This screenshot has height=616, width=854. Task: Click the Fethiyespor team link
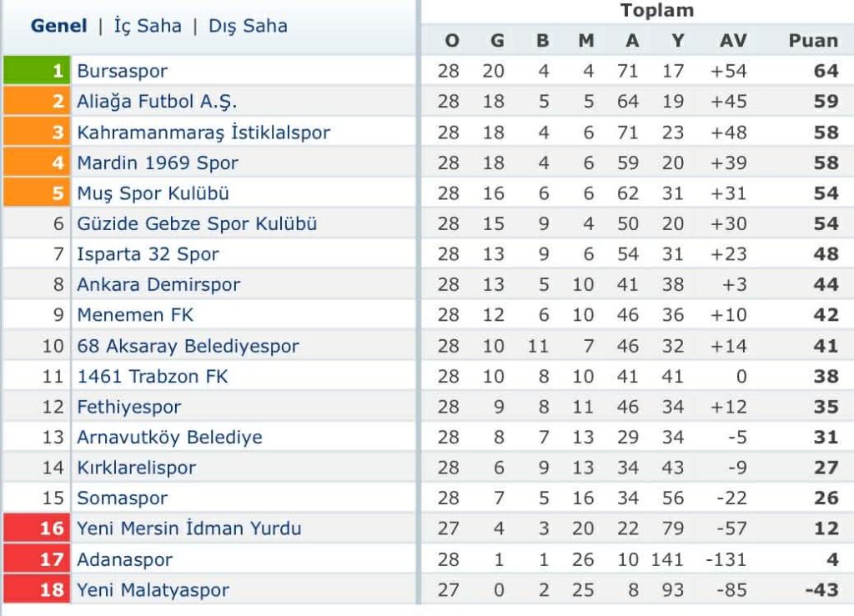[128, 407]
